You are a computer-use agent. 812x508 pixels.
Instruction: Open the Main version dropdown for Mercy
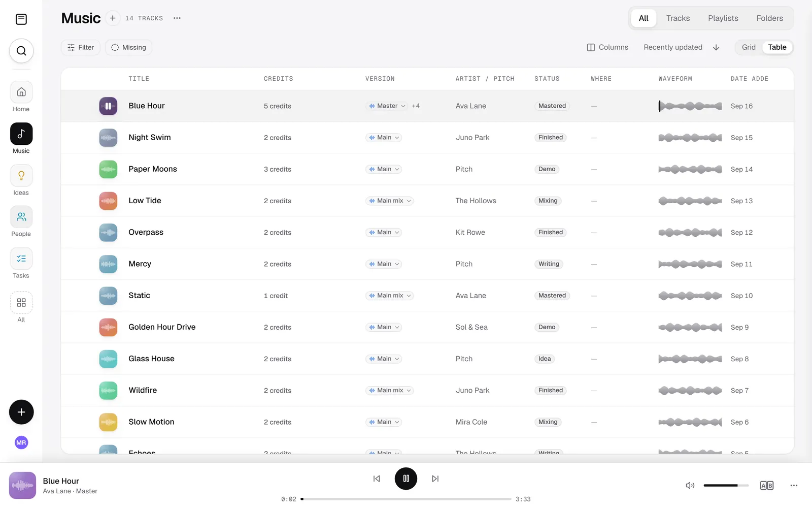384,264
